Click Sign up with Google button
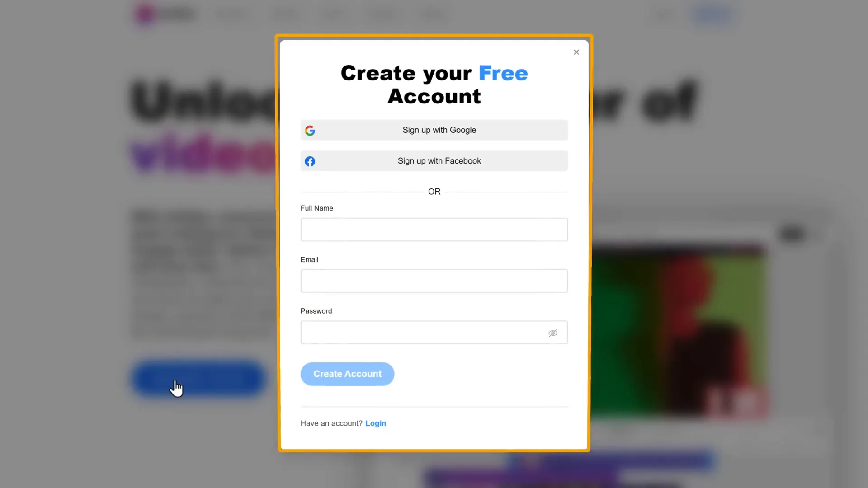 click(434, 130)
